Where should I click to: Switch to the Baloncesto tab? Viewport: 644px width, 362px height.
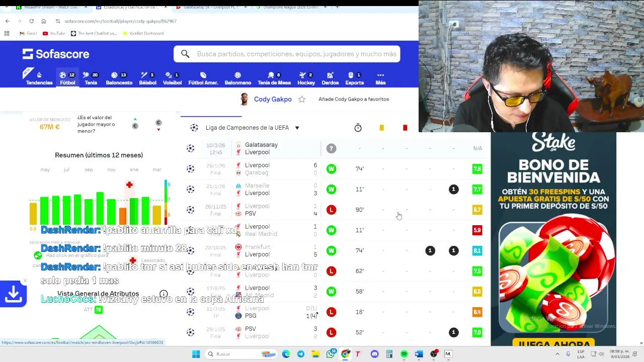119,78
